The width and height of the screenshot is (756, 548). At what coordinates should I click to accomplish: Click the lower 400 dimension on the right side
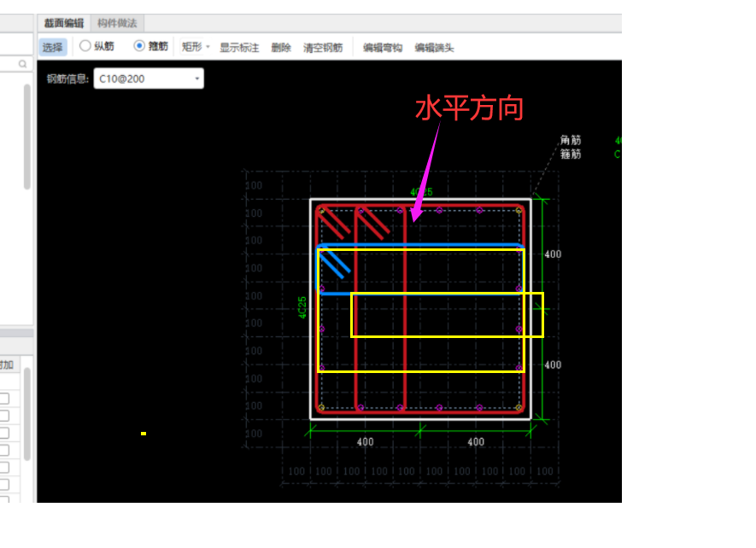click(553, 364)
